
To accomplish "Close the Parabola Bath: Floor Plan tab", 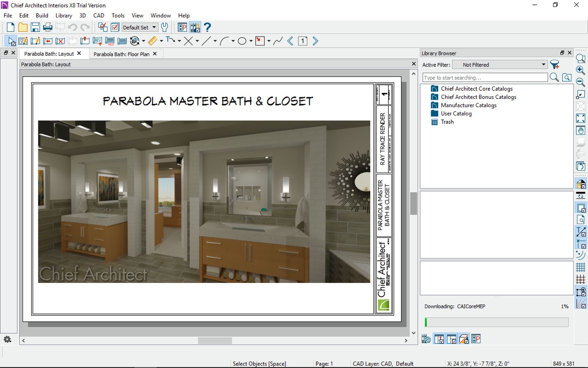I will tap(155, 54).
